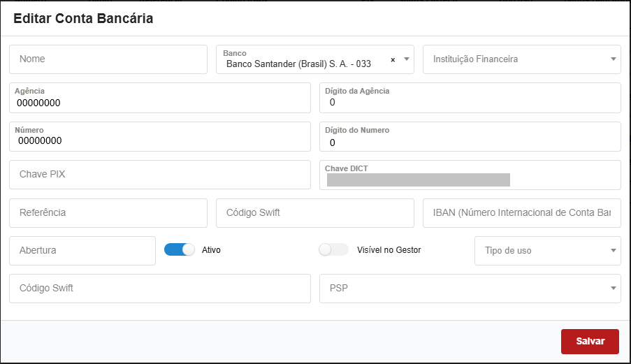Focus the Nome input field
This screenshot has height=364, width=631.
pyautogui.click(x=108, y=59)
